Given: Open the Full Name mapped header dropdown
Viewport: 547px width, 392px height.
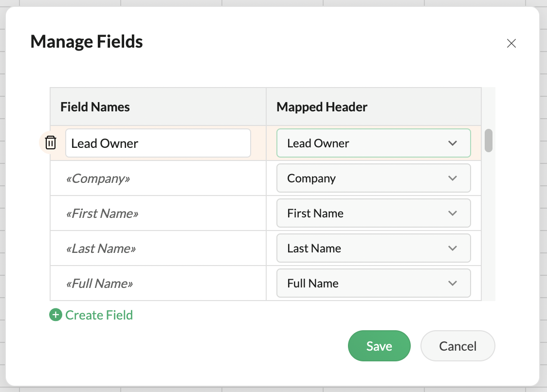Looking at the screenshot, I should pos(373,283).
